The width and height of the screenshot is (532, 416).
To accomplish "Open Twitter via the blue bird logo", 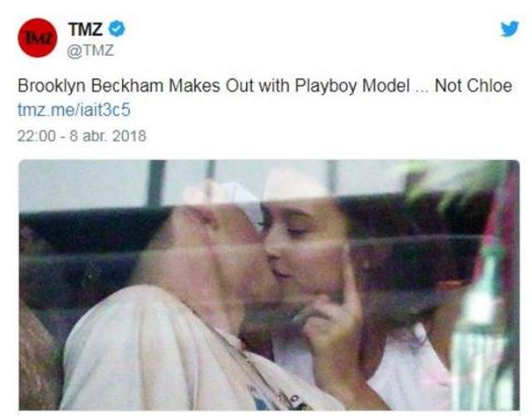I will click(x=510, y=29).
